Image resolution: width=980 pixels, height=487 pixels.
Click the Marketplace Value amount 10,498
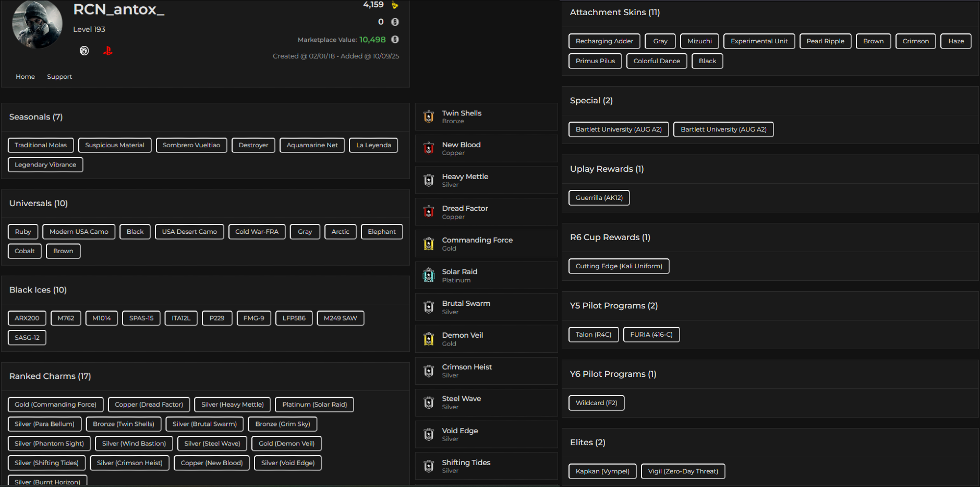click(x=372, y=40)
